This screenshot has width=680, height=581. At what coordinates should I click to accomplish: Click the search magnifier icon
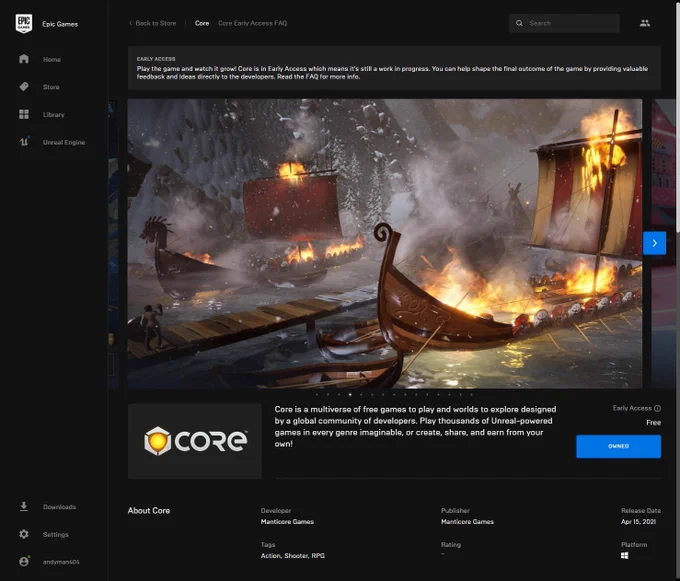pos(519,23)
